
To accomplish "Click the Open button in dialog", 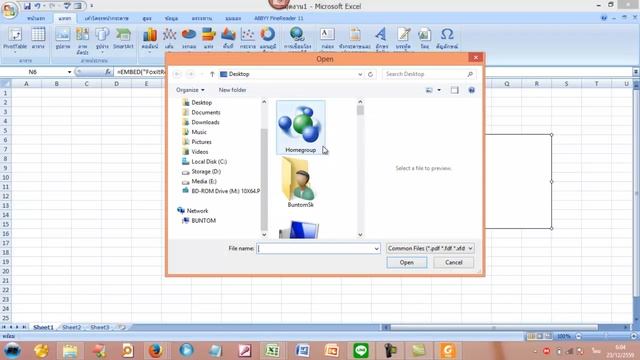I will click(x=407, y=262).
